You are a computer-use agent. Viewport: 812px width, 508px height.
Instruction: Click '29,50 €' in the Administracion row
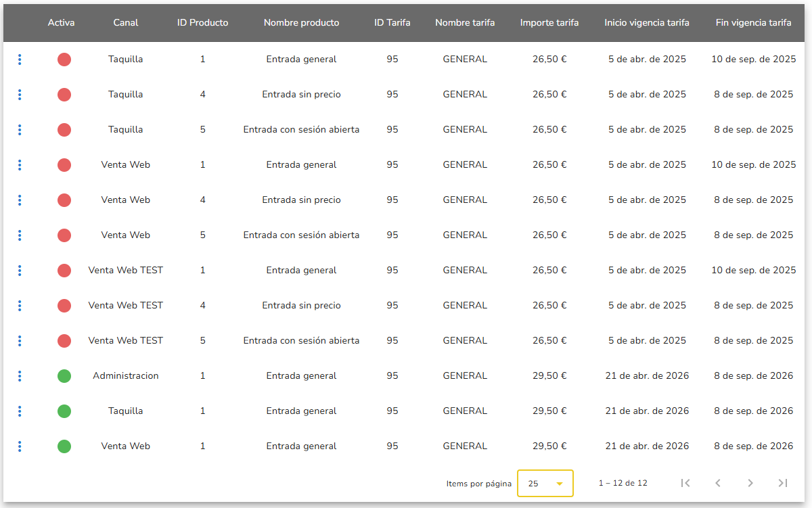pos(549,376)
